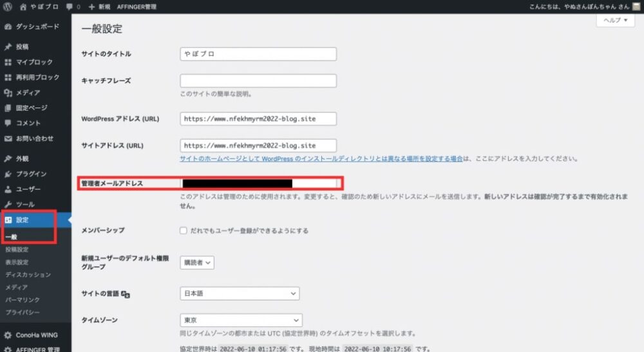The width and height of the screenshot is (644, 352).
Task: Click the マイブロック grid icon
Action: point(8,62)
